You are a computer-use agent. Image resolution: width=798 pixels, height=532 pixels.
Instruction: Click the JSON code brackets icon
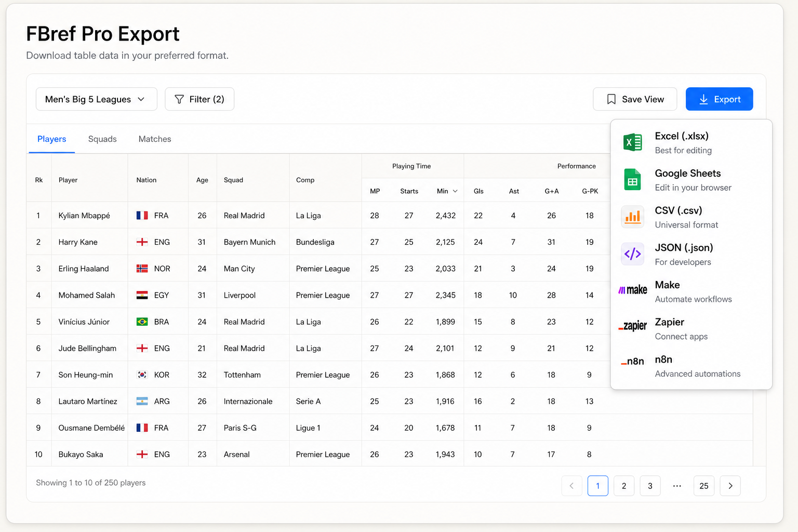(x=632, y=254)
